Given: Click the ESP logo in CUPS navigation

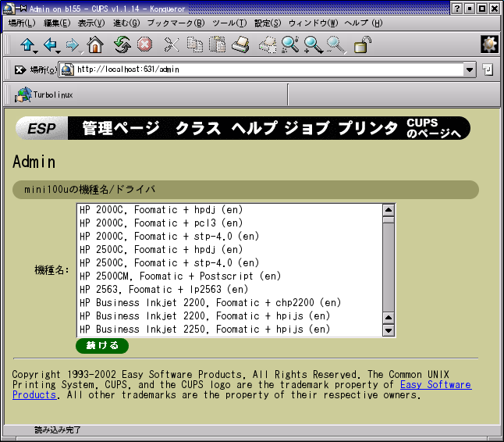Looking at the screenshot, I should pos(42,128).
